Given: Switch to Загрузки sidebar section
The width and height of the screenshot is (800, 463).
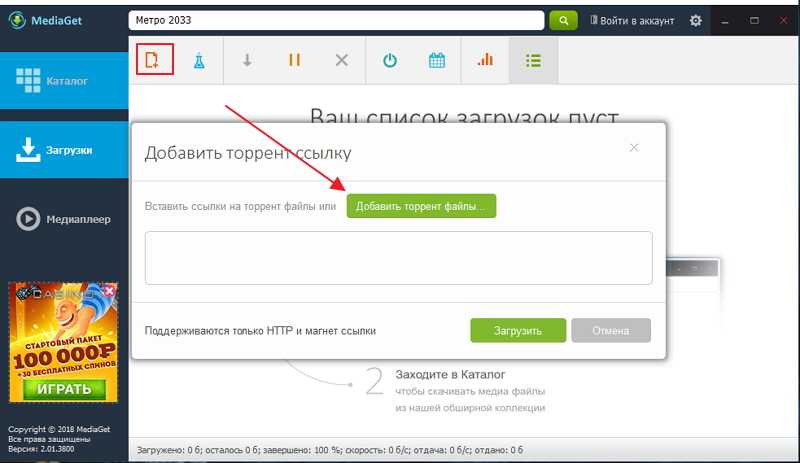Looking at the screenshot, I should click(64, 150).
